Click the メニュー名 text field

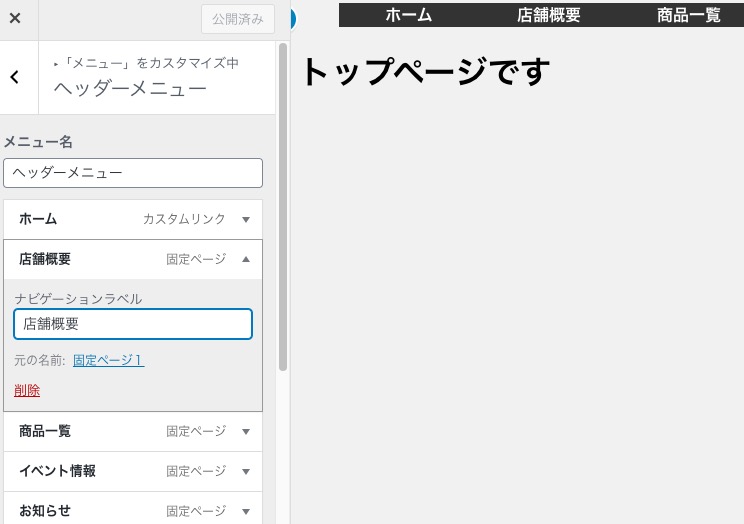click(133, 173)
